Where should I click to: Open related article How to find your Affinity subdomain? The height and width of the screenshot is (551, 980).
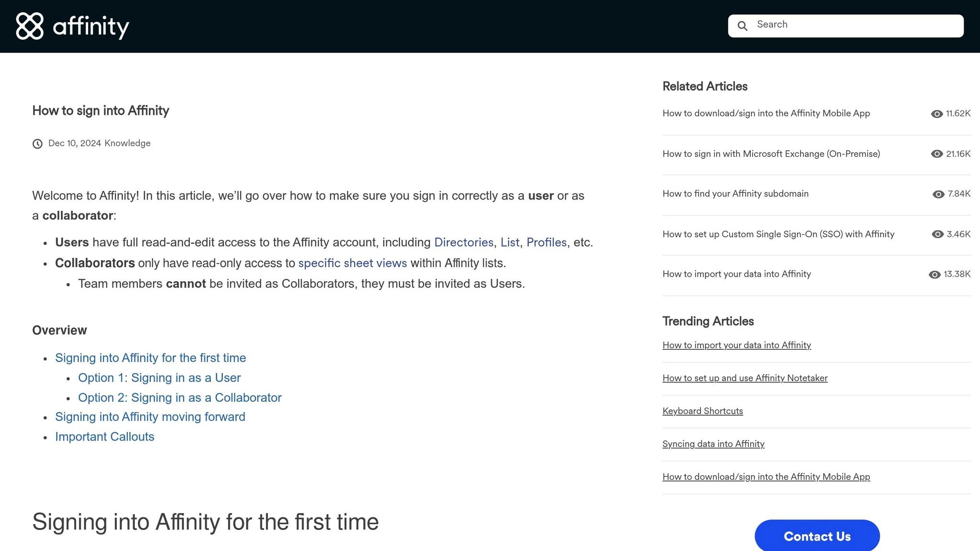click(x=735, y=194)
